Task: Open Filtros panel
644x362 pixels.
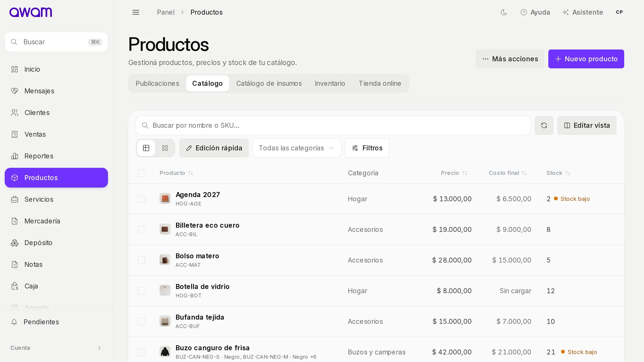Action: 367,148
